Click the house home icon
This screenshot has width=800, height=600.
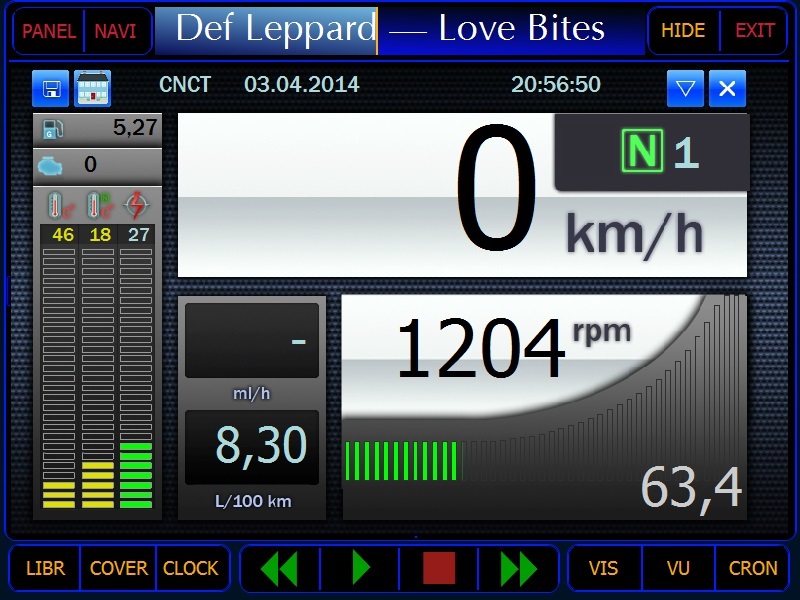[93, 88]
